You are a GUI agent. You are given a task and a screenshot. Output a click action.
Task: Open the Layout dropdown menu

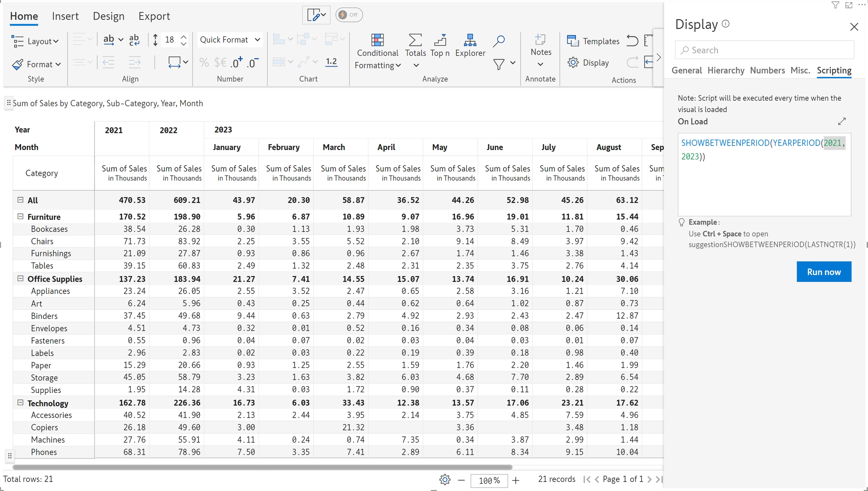click(x=35, y=41)
